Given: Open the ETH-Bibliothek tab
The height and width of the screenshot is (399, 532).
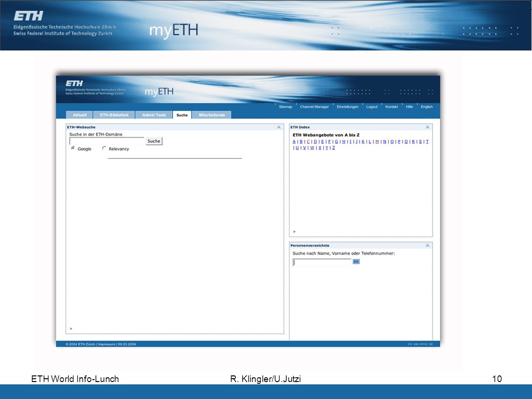Looking at the screenshot, I should tap(114, 115).
